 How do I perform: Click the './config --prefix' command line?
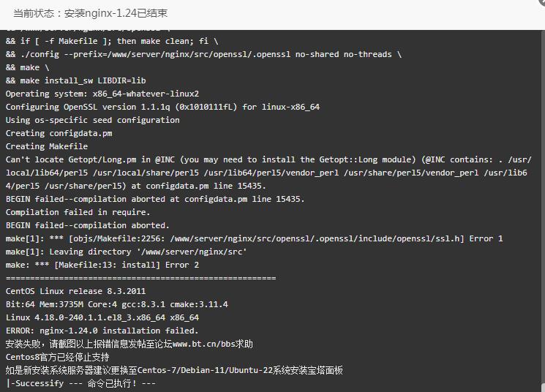203,54
